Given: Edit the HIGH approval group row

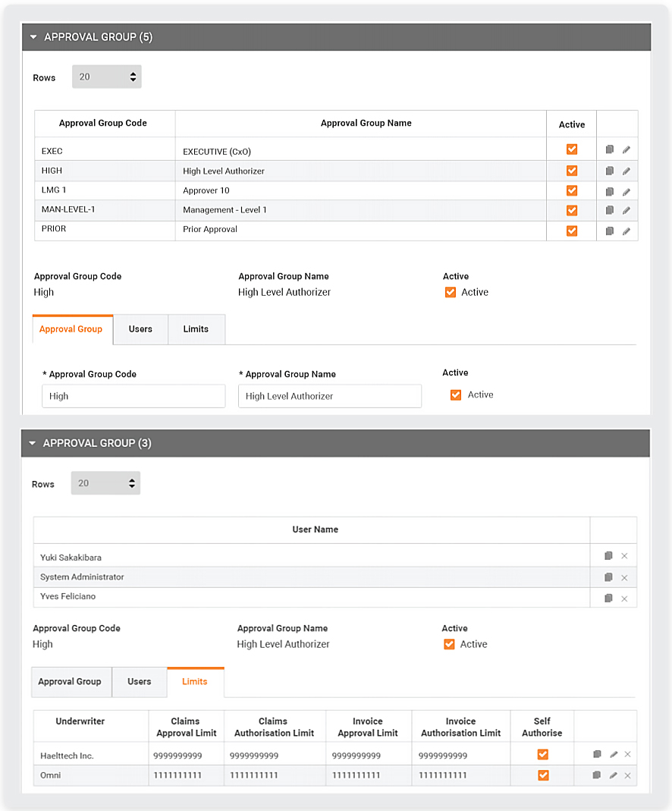Looking at the screenshot, I should click(626, 171).
